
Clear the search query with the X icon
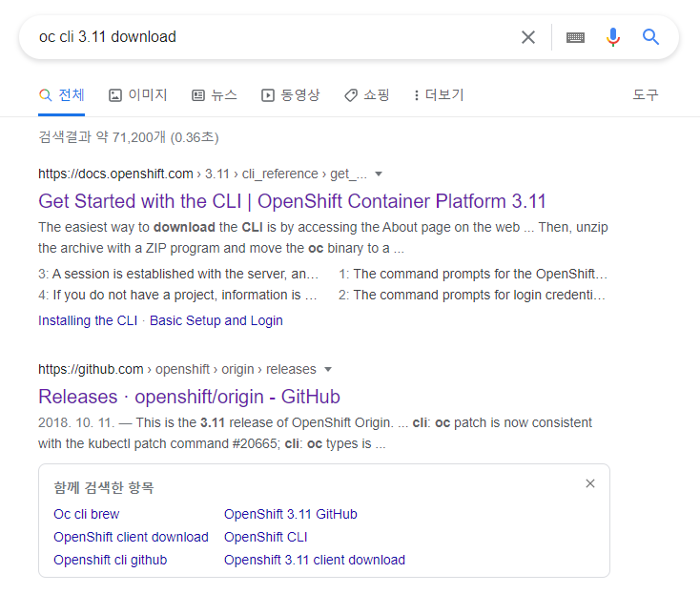tap(528, 37)
